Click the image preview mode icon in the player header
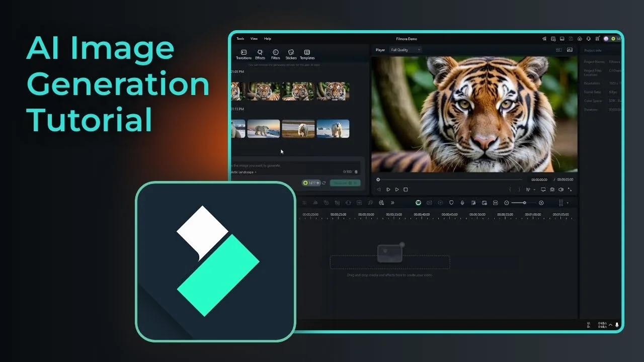The image size is (644, 362). click(570, 50)
